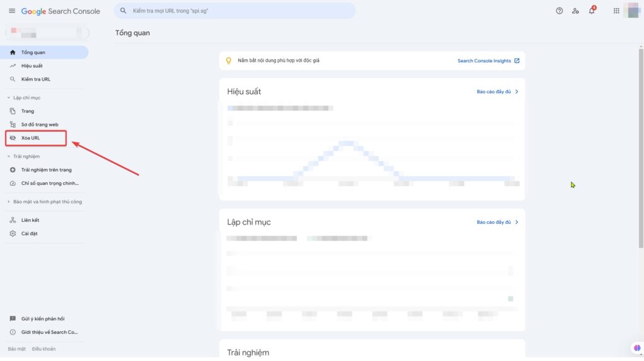This screenshot has width=644, height=361.
Task: Click the Google Search Console logo
Action: click(x=60, y=11)
